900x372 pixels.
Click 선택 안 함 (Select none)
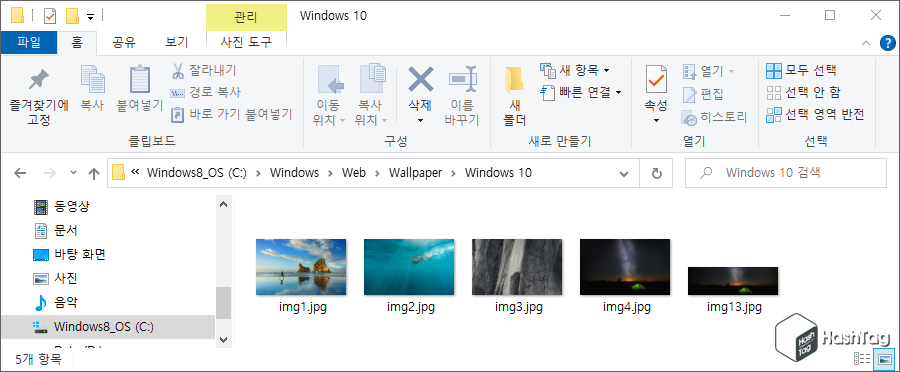pyautogui.click(x=804, y=92)
